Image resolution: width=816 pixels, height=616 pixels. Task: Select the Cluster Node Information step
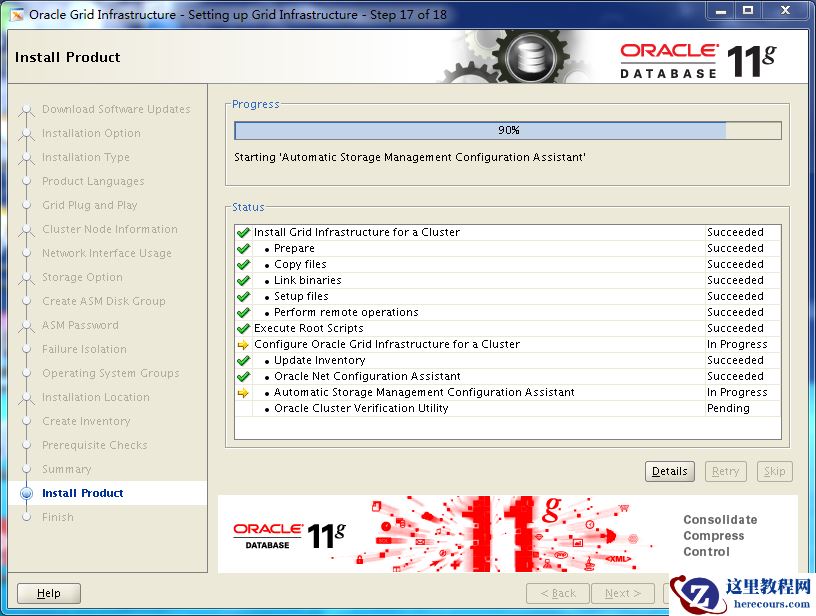[110, 229]
